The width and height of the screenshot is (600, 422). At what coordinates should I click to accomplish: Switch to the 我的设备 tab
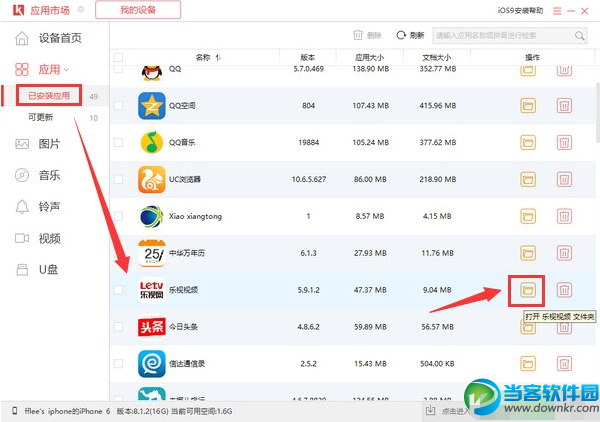tap(138, 10)
